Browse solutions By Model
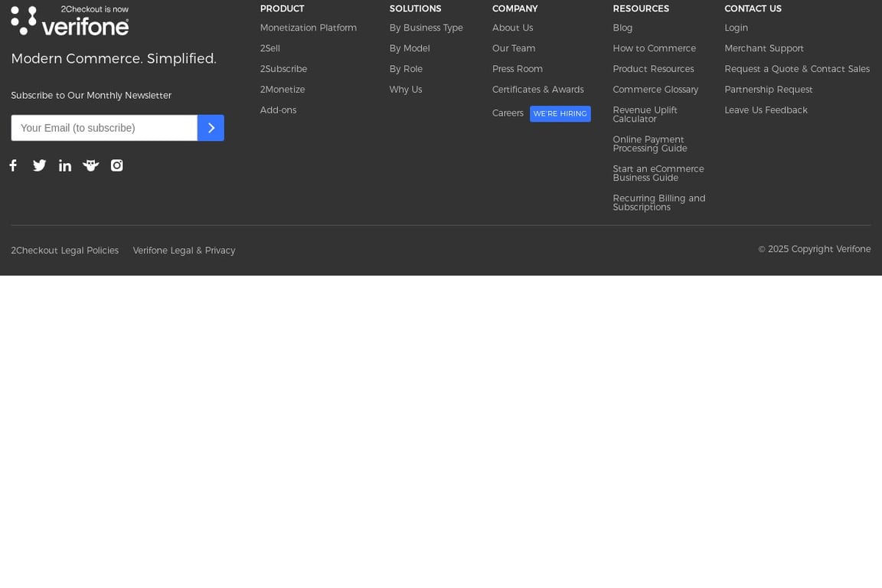This screenshot has height=588, width=882. pyautogui.click(x=410, y=48)
